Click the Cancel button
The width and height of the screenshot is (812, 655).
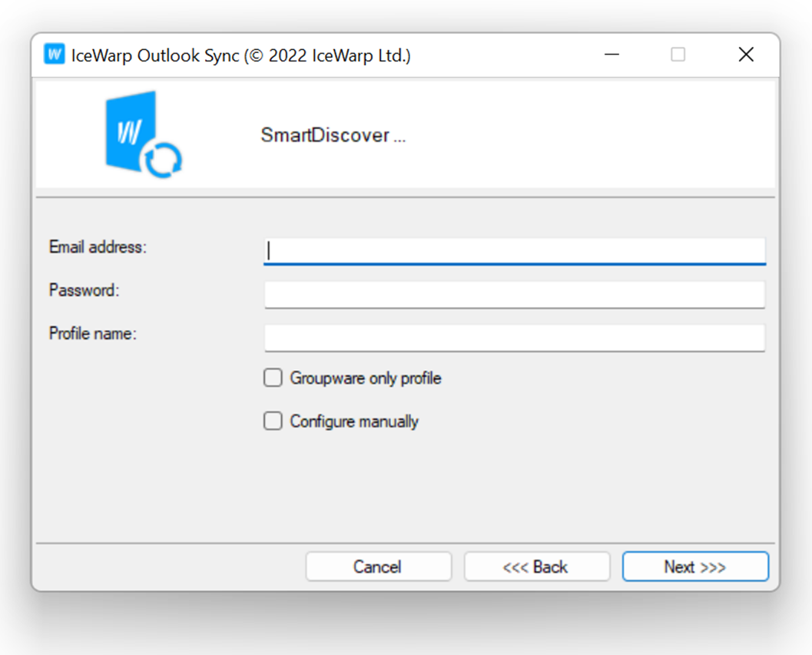click(378, 567)
